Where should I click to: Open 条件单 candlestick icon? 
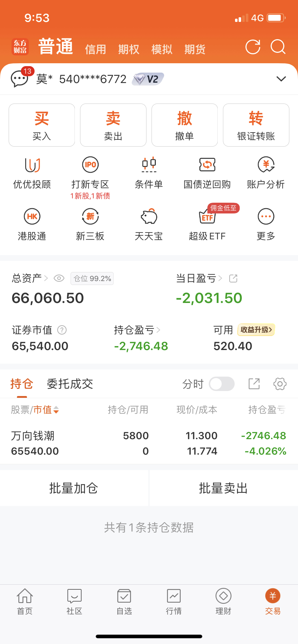[x=149, y=165]
